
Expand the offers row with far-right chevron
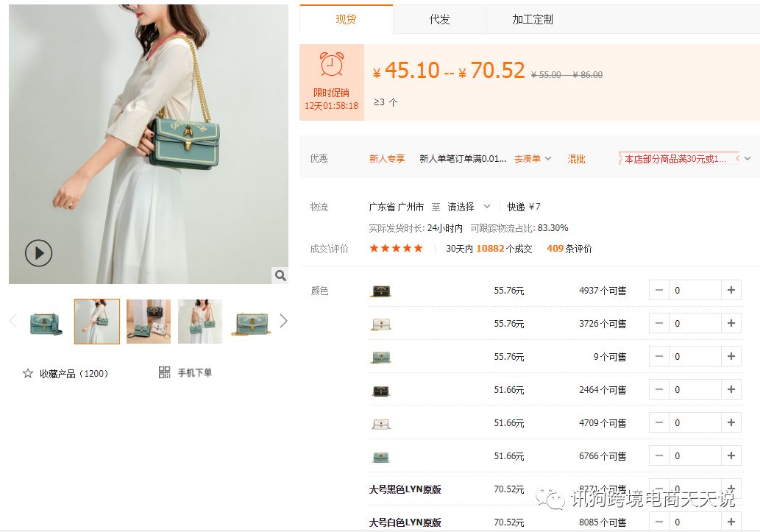pyautogui.click(x=747, y=159)
